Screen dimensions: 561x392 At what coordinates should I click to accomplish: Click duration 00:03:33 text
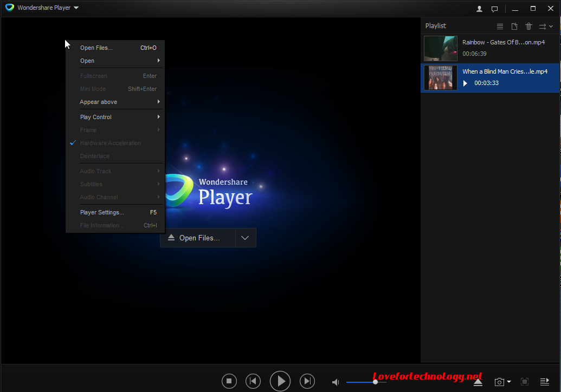[x=487, y=83]
